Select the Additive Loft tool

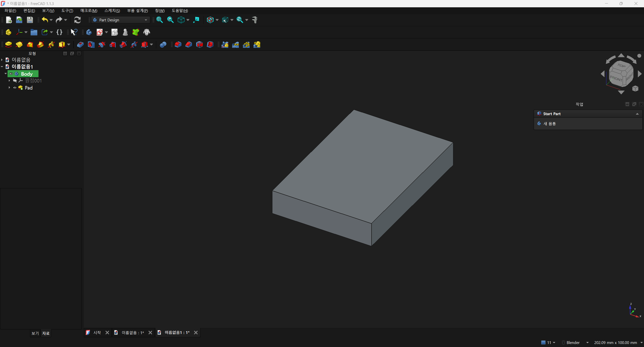point(30,45)
